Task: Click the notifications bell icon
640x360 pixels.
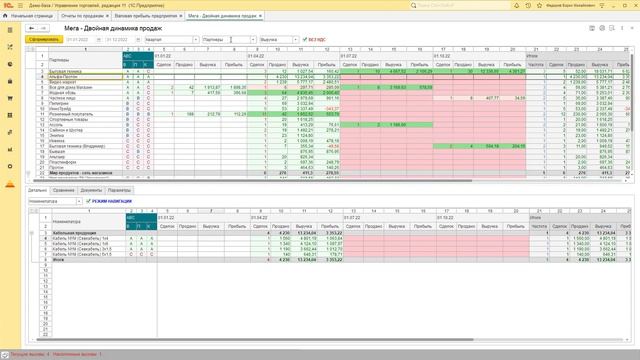Action: (x=516, y=5)
